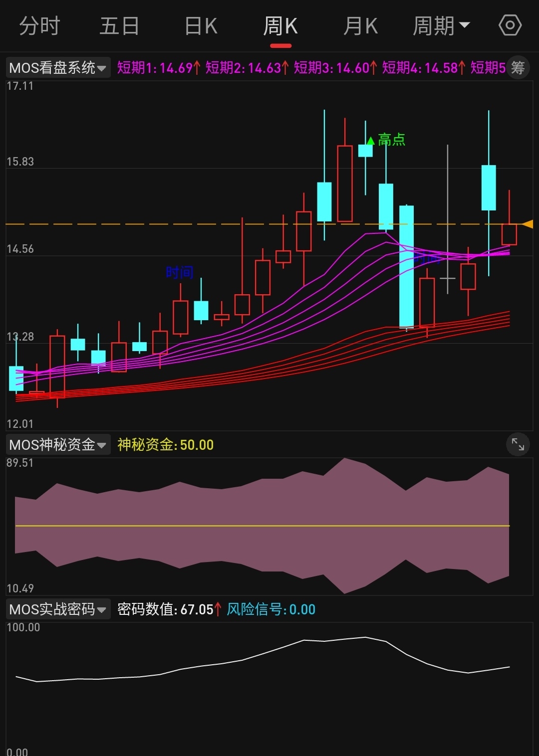539x756 pixels.
Task: Click the 12.01 price axis label
Action: pos(20,424)
